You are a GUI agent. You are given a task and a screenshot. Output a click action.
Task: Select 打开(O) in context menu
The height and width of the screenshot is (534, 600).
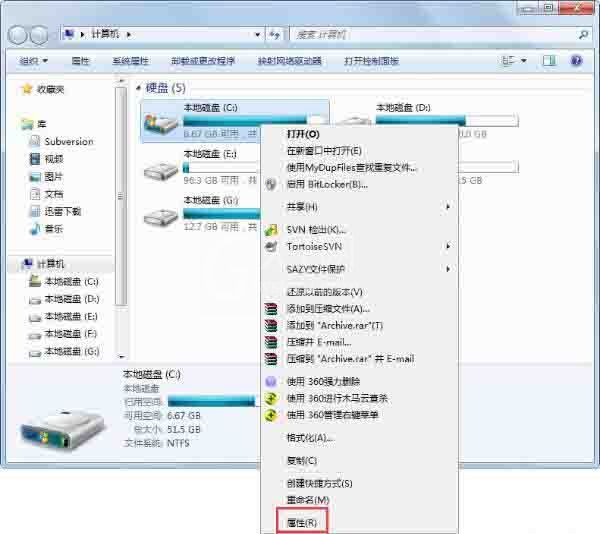point(303,134)
